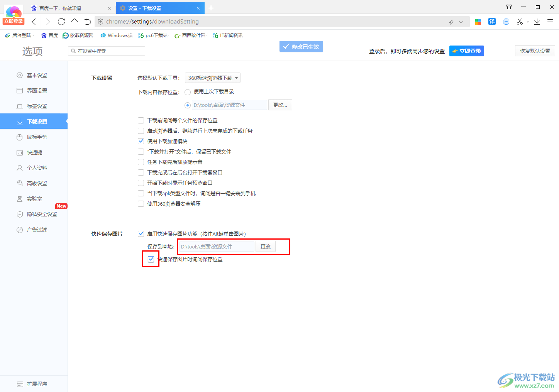Click the lightning speed mode icon
This screenshot has width=559, height=392.
[x=451, y=22]
